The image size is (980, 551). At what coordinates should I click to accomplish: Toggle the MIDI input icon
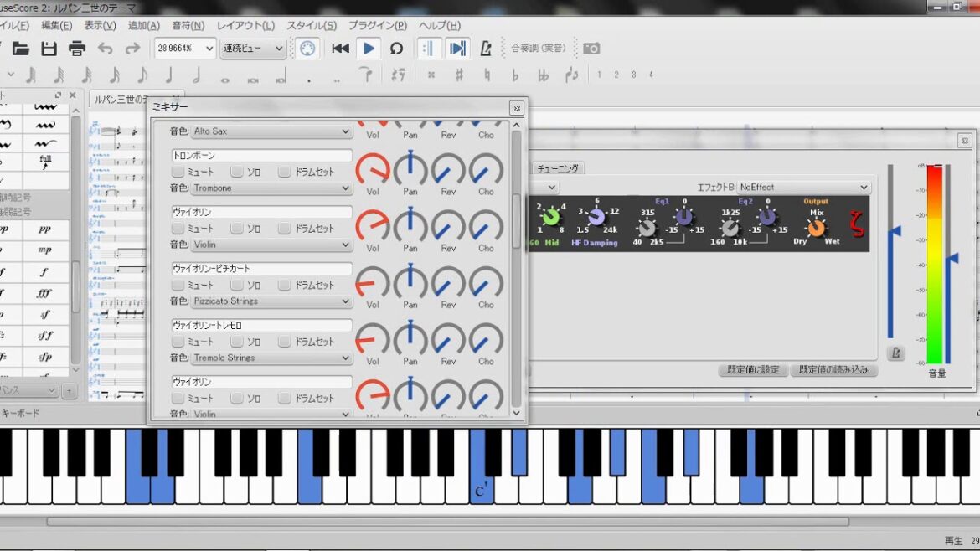(x=307, y=49)
